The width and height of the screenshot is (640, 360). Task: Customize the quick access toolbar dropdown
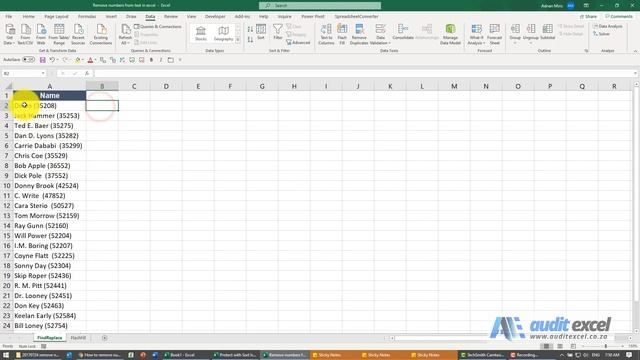click(180, 60)
